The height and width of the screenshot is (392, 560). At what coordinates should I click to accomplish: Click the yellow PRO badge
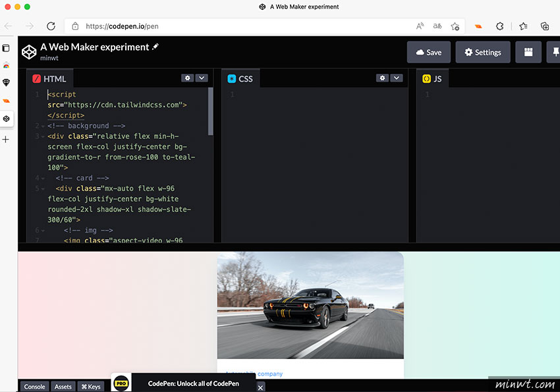[x=121, y=383]
